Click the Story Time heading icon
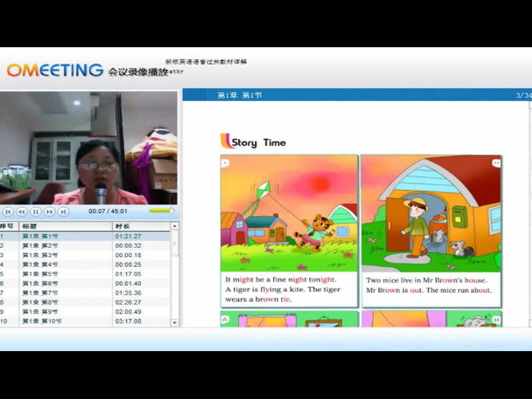This screenshot has height=399, width=532. click(x=225, y=141)
